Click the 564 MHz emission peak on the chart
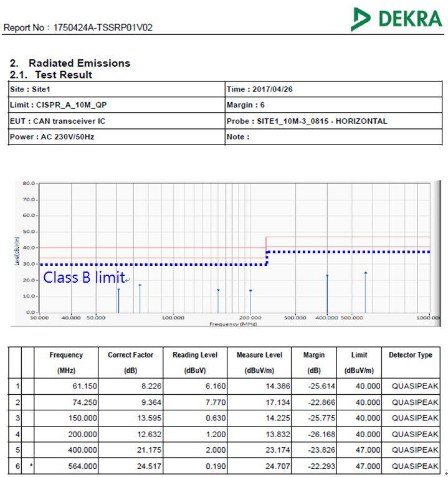The image size is (448, 477). pyautogui.click(x=366, y=273)
